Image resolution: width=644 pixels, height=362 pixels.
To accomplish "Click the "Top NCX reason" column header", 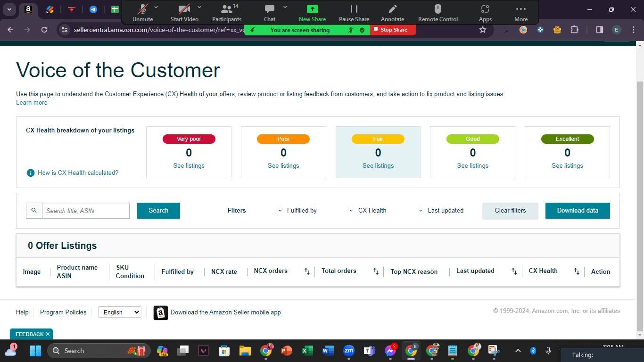I will [414, 272].
